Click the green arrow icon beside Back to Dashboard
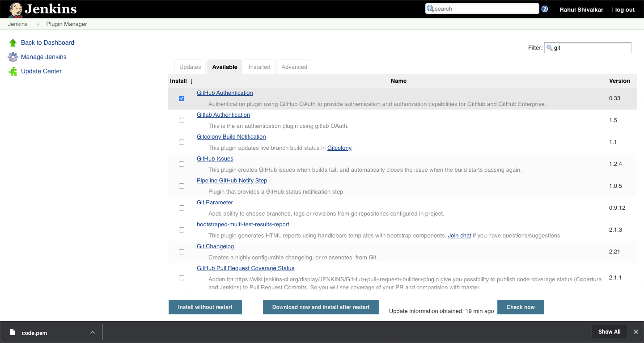This screenshot has height=343, width=644. pos(13,42)
